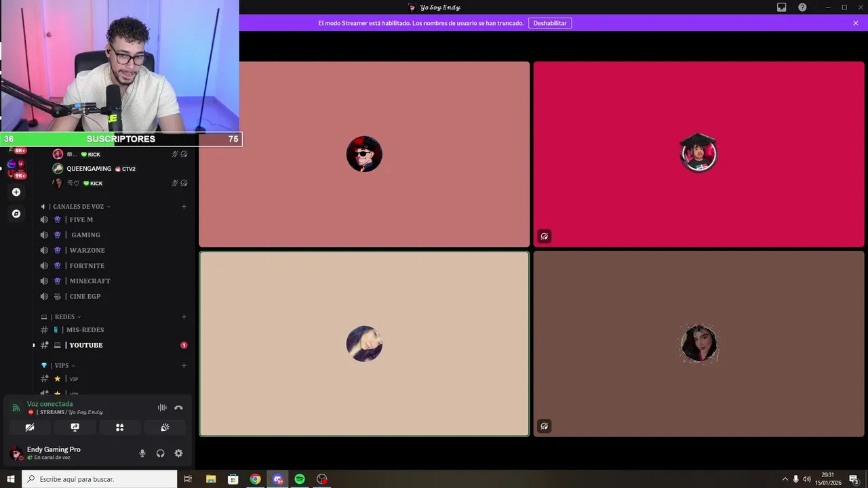868x488 pixels.
Task: Select top-left participant tile with sunglasses avatar
Action: point(364,155)
